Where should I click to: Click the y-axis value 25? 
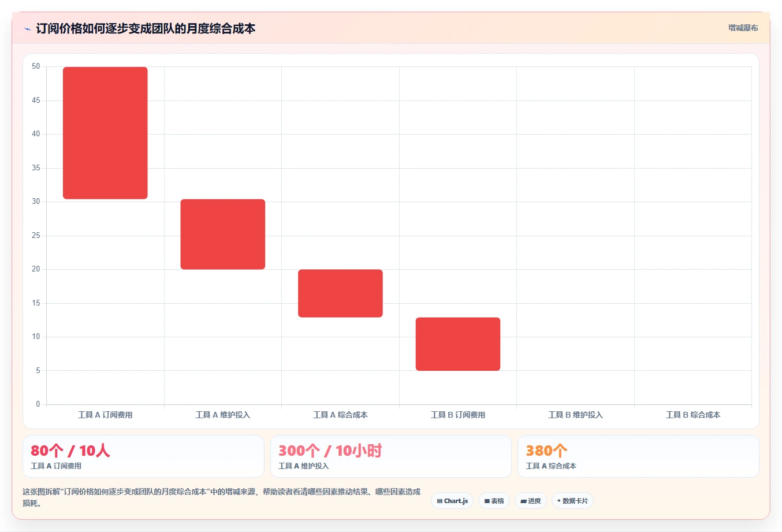click(x=36, y=236)
